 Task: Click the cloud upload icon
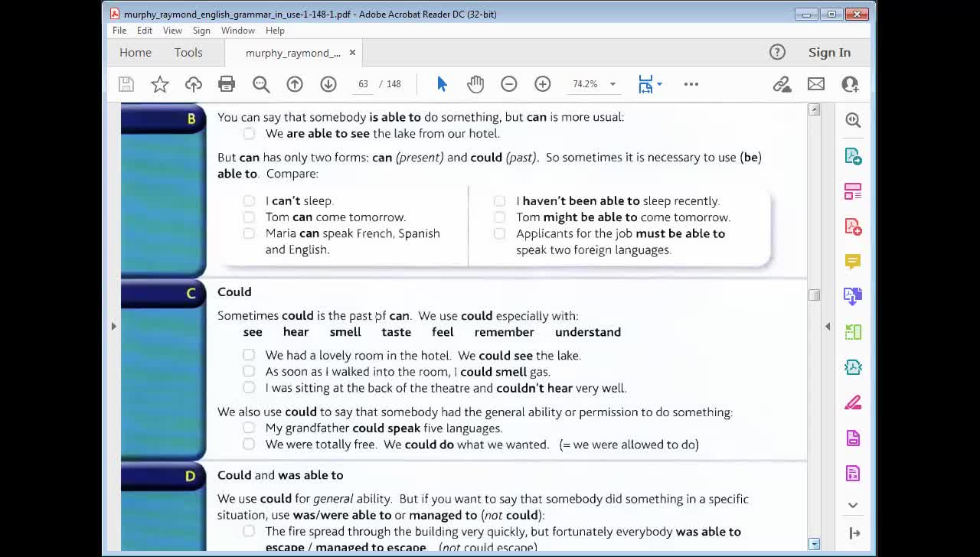tap(194, 84)
